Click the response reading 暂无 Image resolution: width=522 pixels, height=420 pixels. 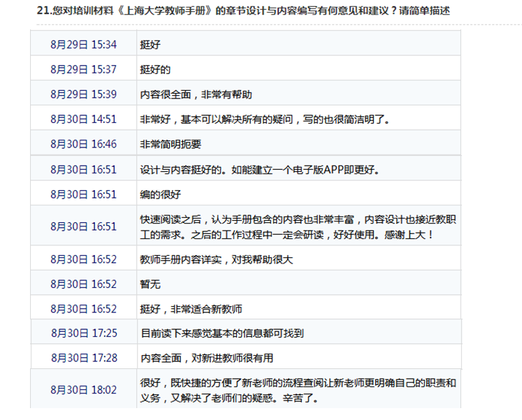[x=150, y=284]
